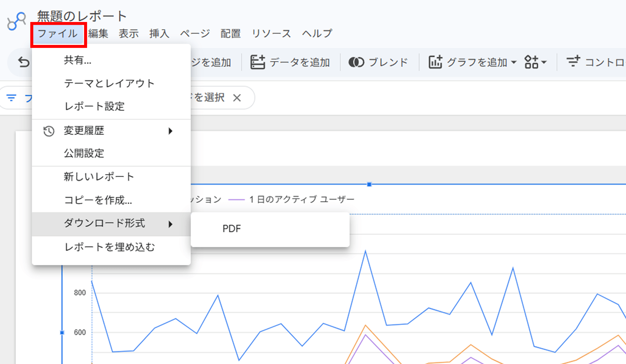Viewport: 626px width, 364px height.
Task: Click the community visualizations grid icon
Action: pyautogui.click(x=531, y=62)
